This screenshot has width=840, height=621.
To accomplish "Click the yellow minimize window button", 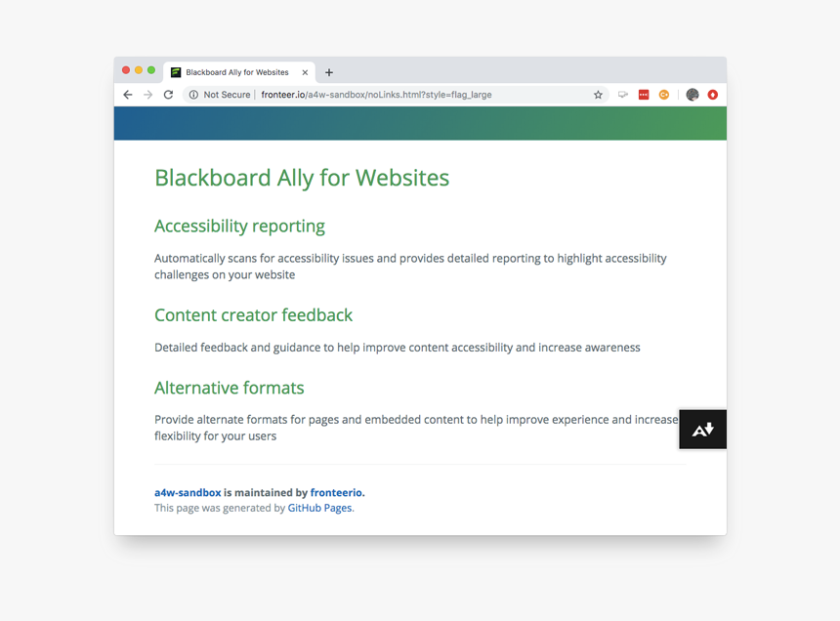I will coord(139,70).
